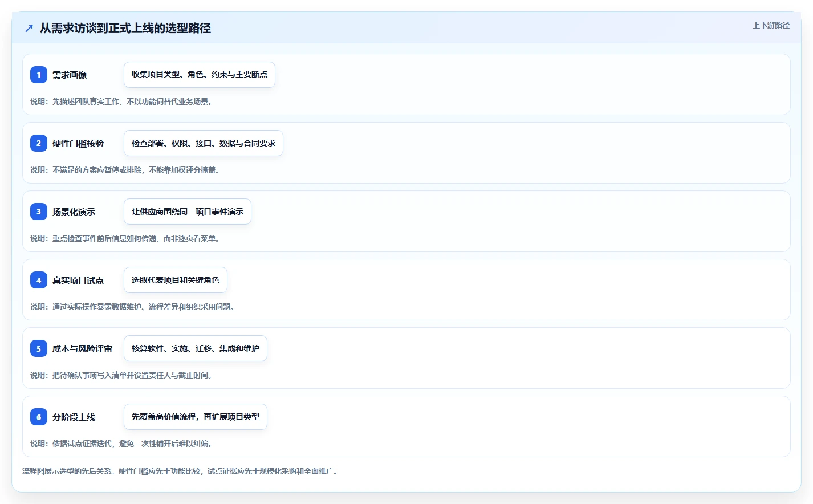Click the 上下游路径 label
813x504 pixels.
(771, 25)
